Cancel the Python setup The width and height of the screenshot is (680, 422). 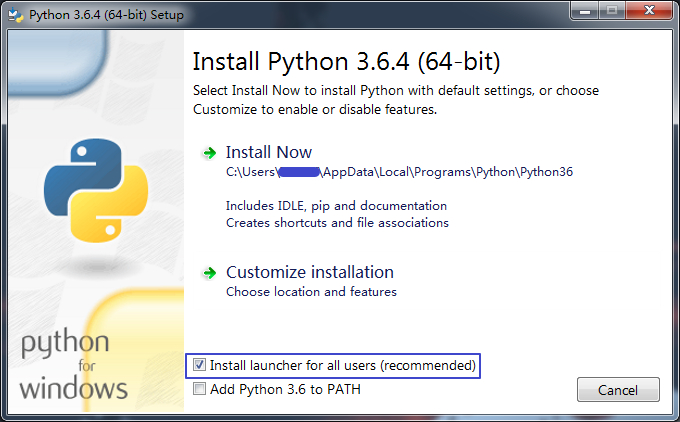click(618, 389)
